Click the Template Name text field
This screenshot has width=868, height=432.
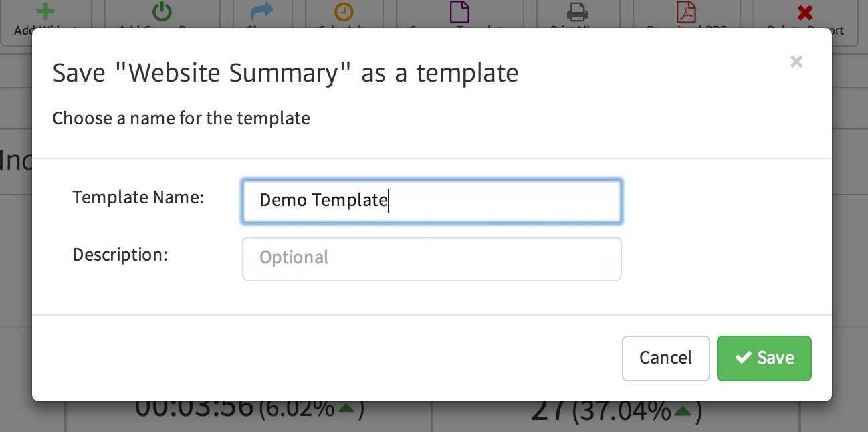tap(431, 201)
